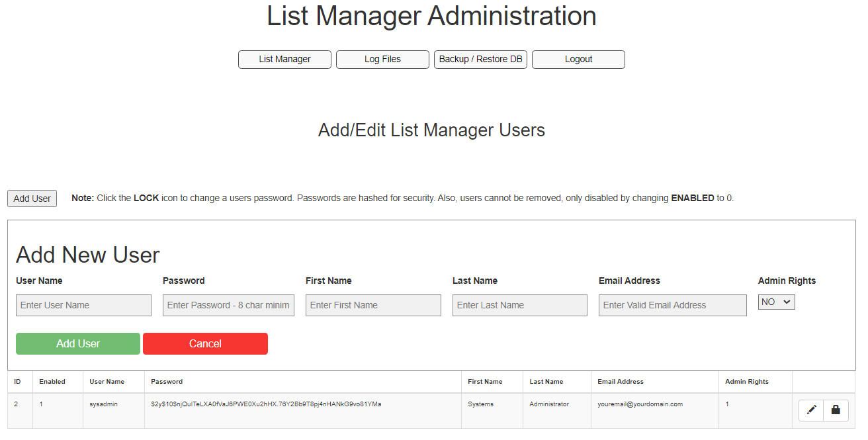Open the Admin Rights dropdown

coord(776,302)
